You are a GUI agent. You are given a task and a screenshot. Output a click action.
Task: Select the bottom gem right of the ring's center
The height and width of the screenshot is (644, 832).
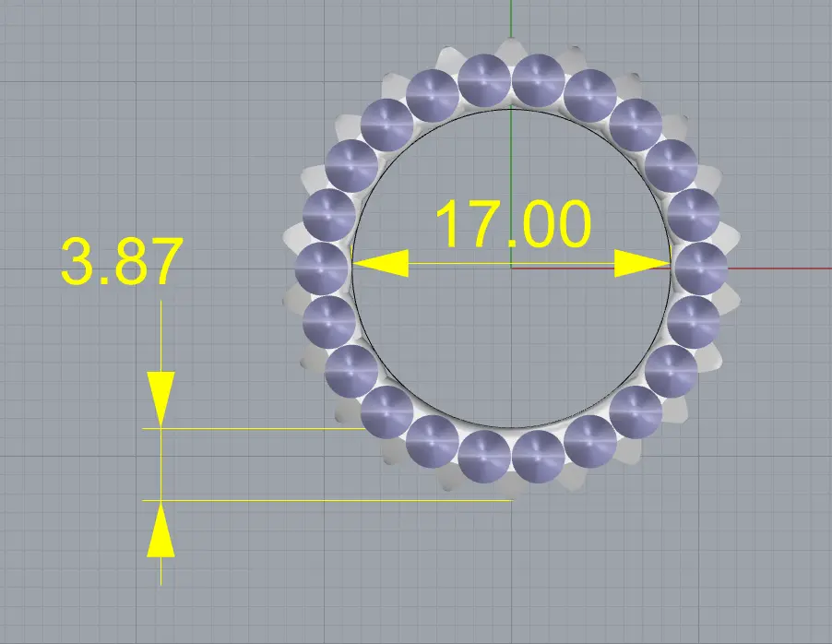[x=539, y=457]
